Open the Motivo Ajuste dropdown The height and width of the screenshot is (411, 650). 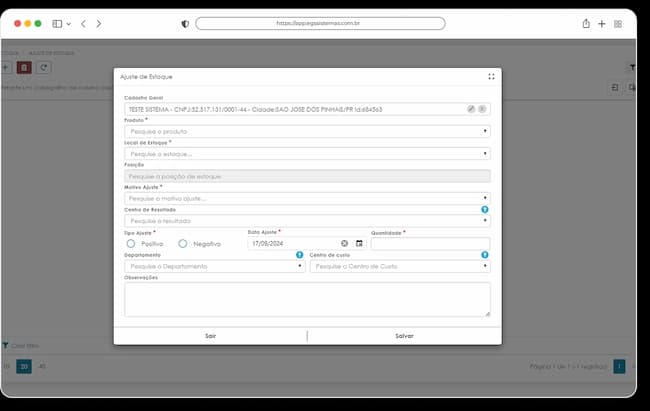(307, 198)
